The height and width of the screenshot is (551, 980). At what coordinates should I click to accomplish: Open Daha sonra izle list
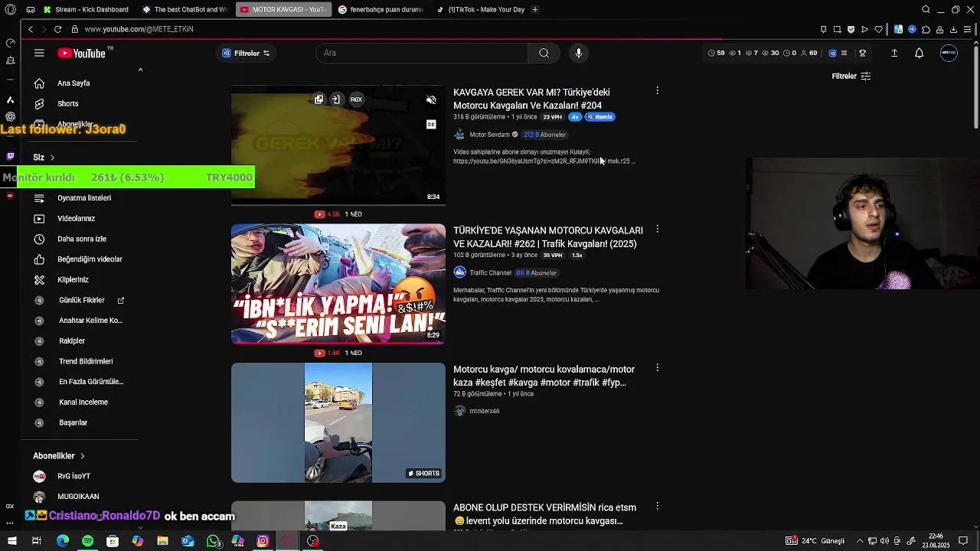80,239
